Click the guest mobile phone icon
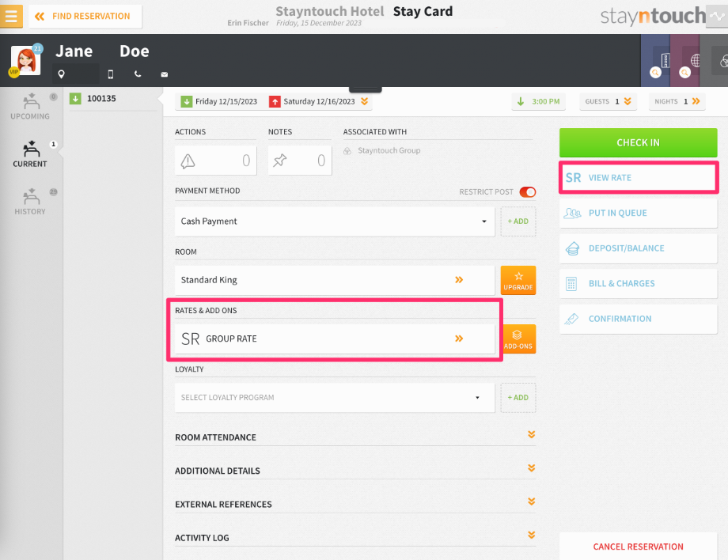The height and width of the screenshot is (560, 728). pos(111,74)
